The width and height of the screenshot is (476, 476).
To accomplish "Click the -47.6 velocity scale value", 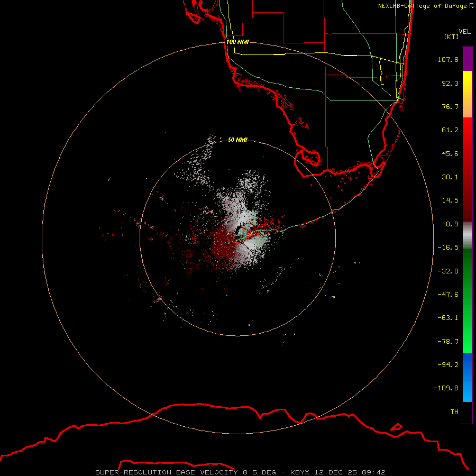I will click(x=448, y=295).
